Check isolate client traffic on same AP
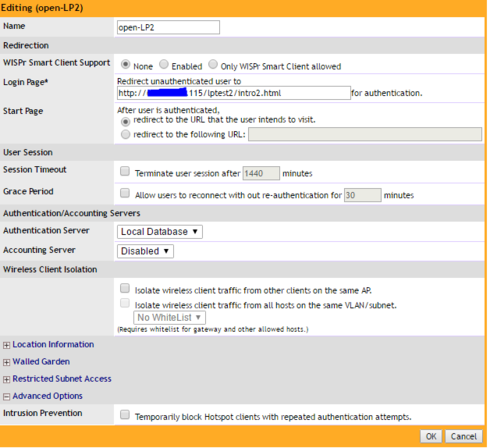490x448 pixels. tap(125, 288)
